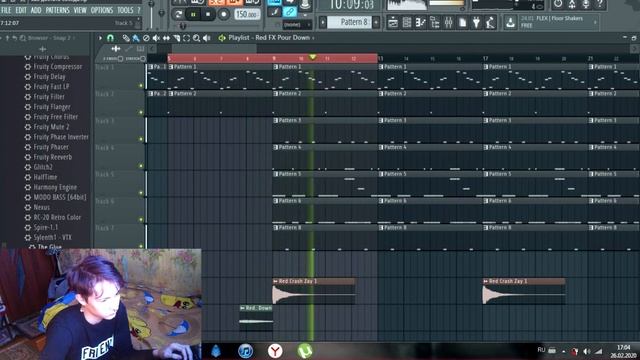This screenshot has height=360, width=640.
Task: Open uTorrent from the taskbar
Action: tap(305, 351)
